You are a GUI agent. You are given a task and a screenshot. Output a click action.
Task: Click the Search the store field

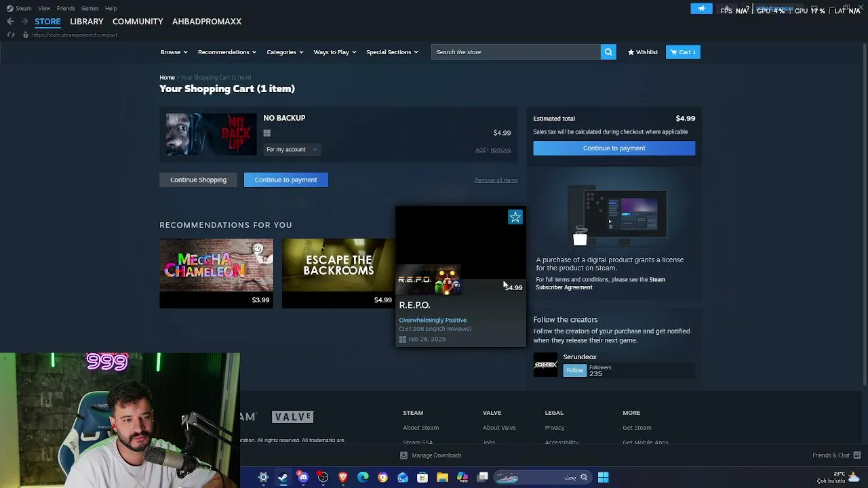(516, 52)
